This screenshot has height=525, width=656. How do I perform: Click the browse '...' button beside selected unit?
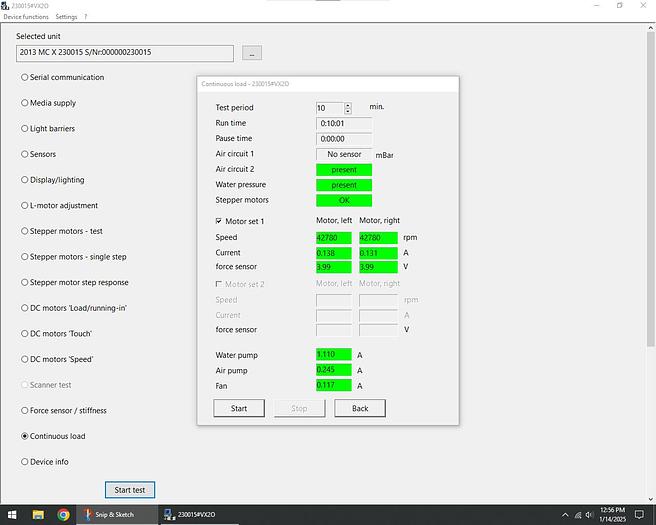252,52
